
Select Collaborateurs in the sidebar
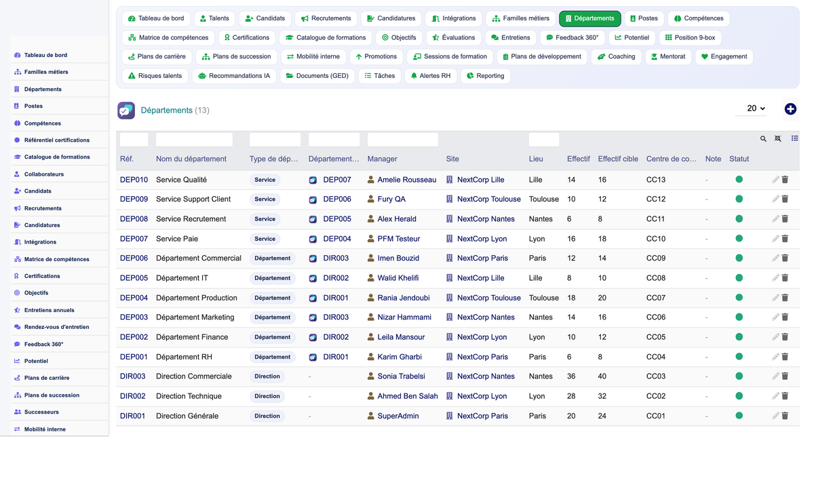(44, 174)
